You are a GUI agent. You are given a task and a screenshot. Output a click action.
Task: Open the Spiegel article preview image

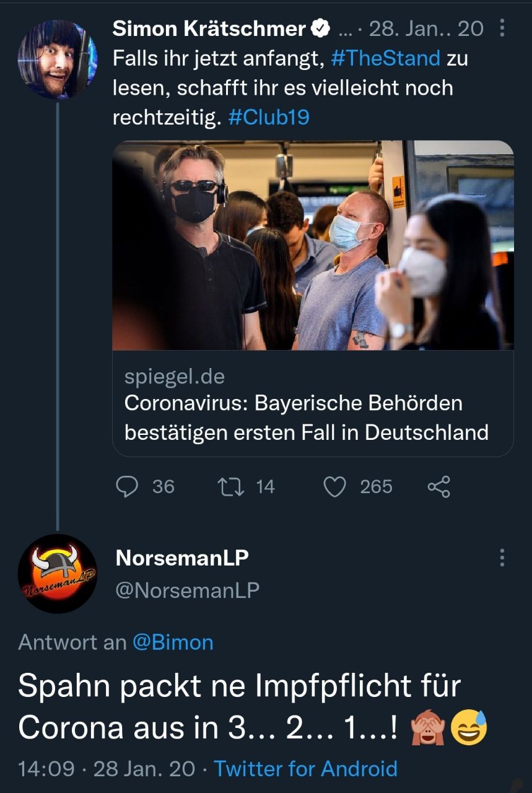pos(313,245)
